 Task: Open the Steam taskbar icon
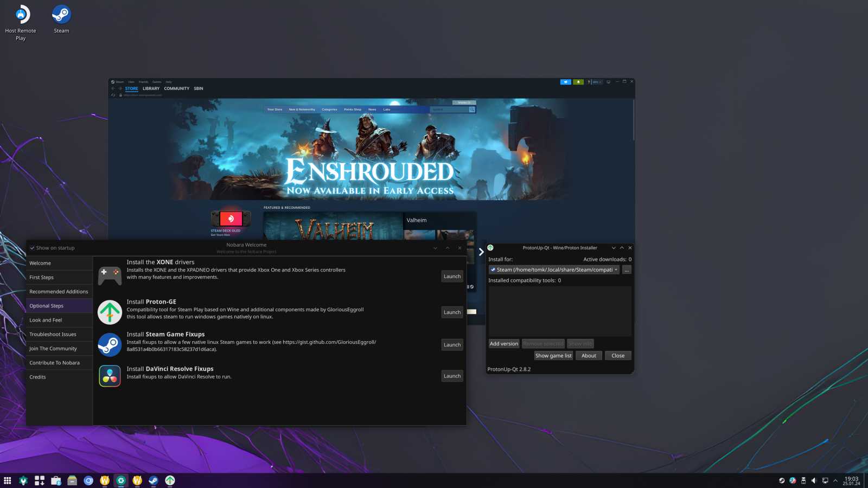154,480
